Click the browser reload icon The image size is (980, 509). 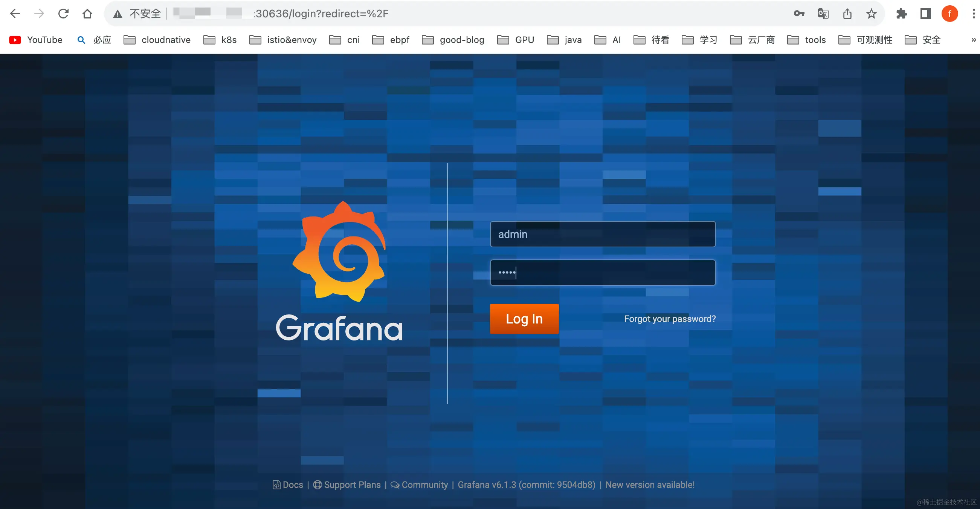pos(63,14)
